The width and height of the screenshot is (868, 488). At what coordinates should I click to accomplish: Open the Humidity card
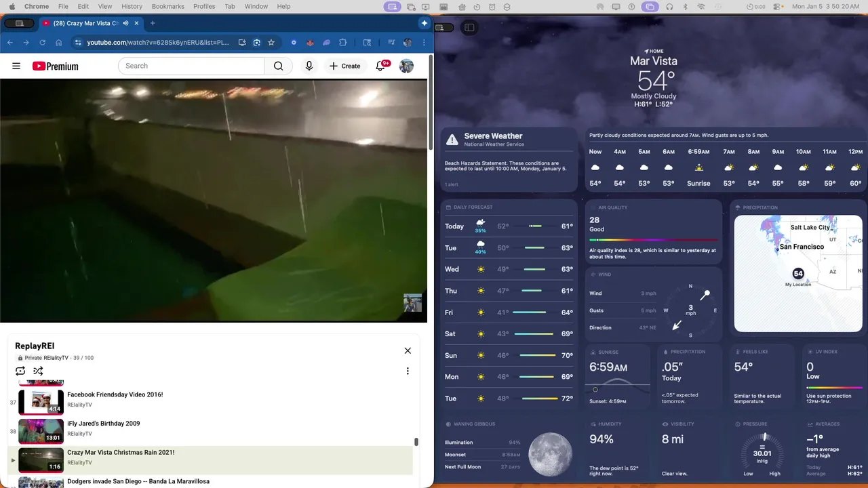(619, 447)
